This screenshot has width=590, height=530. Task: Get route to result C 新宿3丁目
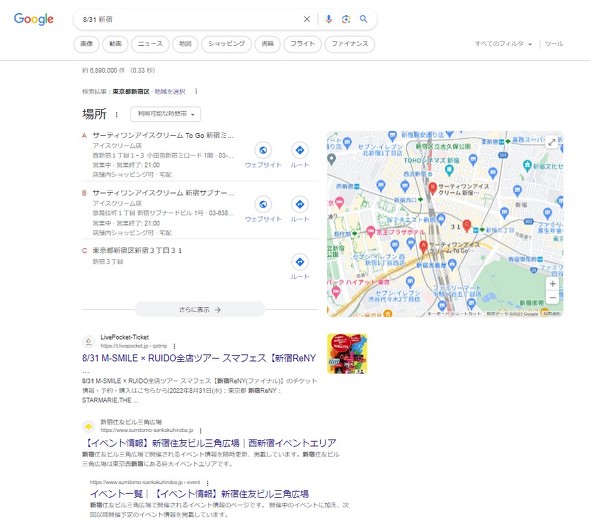pos(300,267)
